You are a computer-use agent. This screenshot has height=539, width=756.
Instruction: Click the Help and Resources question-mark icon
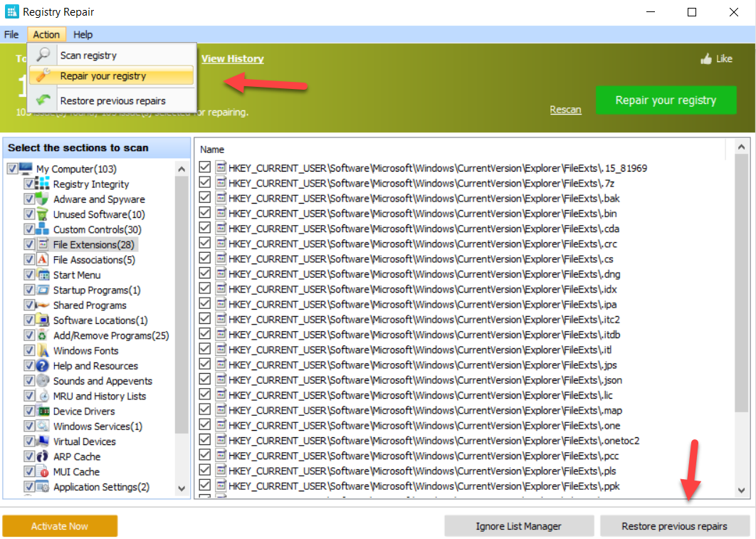tap(43, 365)
